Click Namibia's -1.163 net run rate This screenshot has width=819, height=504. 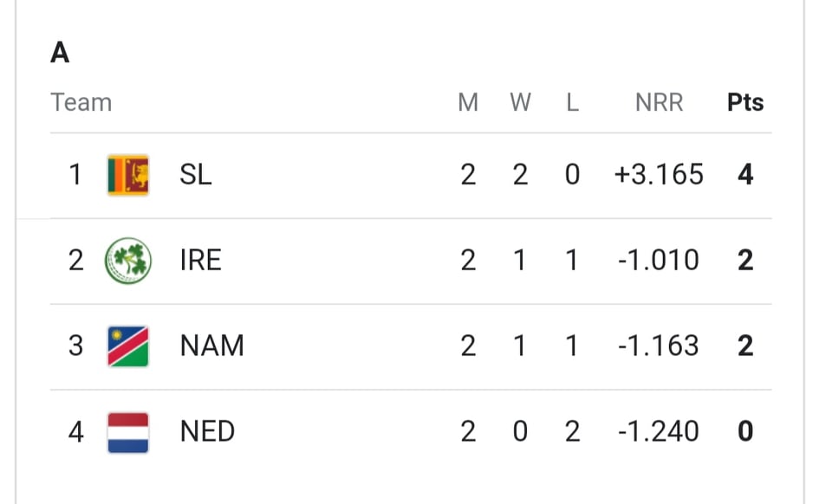pyautogui.click(x=659, y=346)
